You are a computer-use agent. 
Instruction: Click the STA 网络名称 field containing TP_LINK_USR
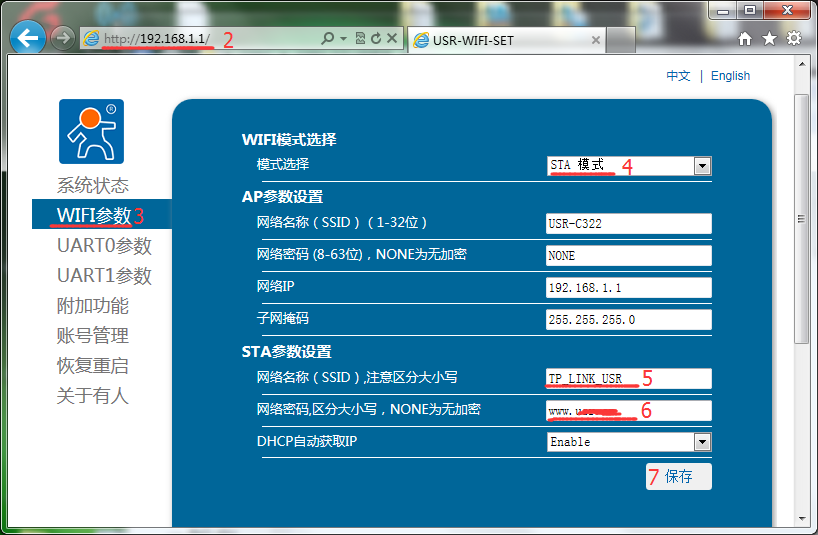(x=628, y=378)
